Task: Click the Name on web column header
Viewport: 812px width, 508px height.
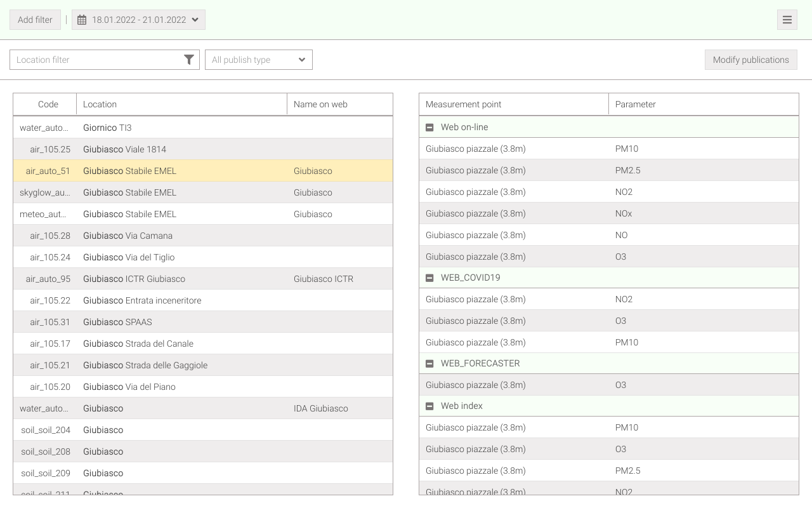Action: pyautogui.click(x=340, y=104)
